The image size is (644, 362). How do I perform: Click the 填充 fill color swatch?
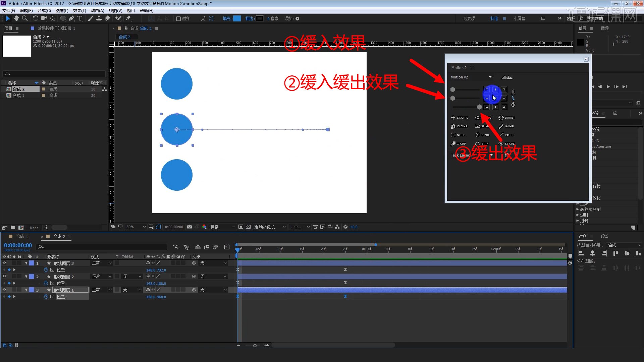click(x=237, y=18)
